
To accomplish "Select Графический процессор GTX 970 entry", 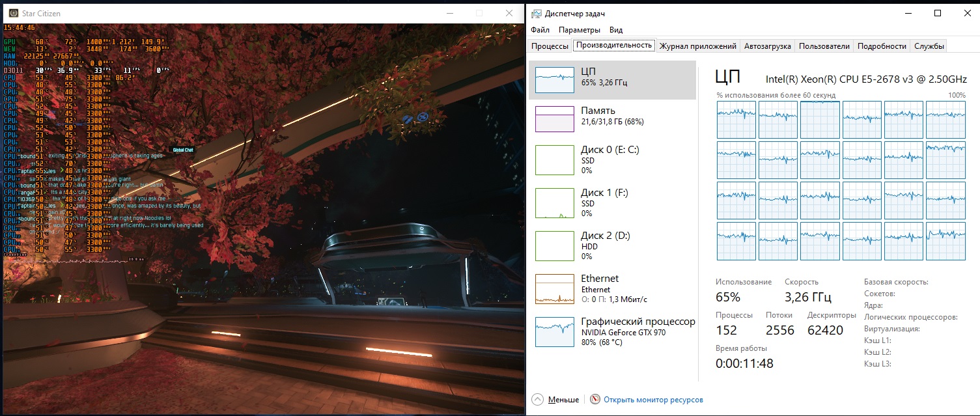I will (612, 331).
